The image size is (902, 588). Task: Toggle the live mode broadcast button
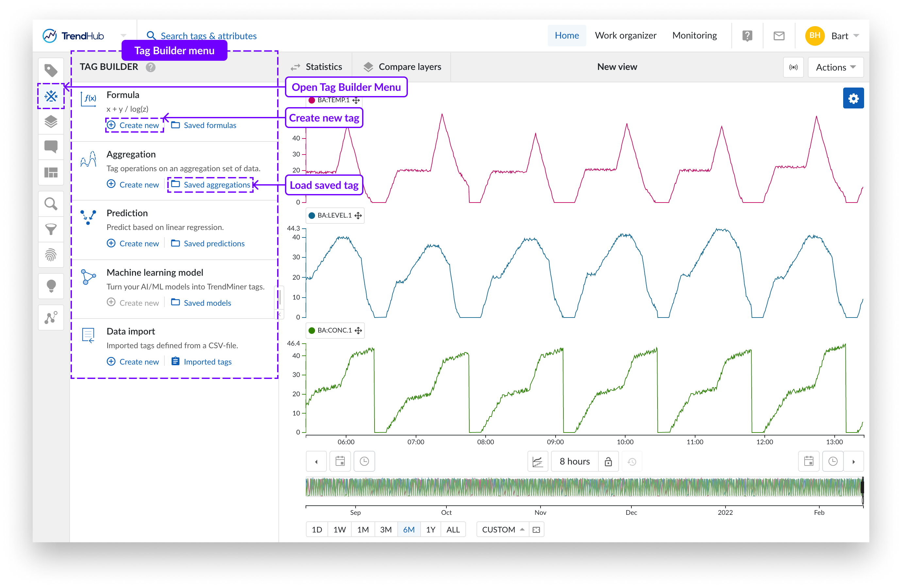pos(793,67)
